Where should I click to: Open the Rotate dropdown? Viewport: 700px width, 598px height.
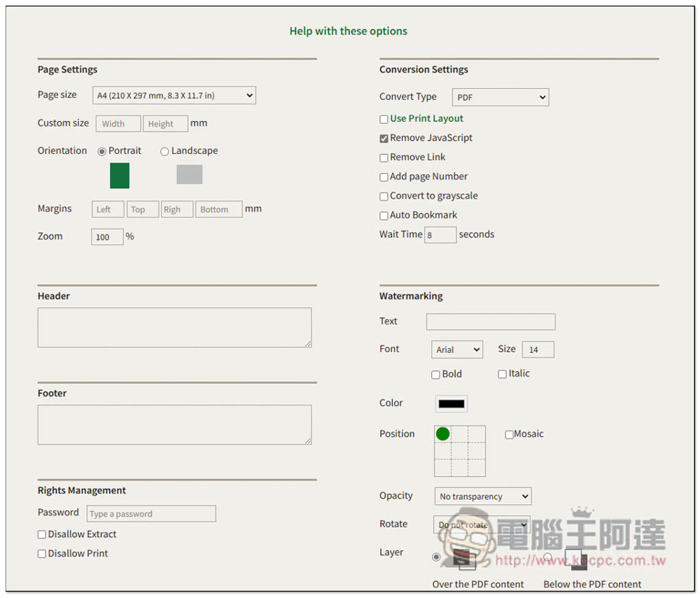(x=482, y=524)
